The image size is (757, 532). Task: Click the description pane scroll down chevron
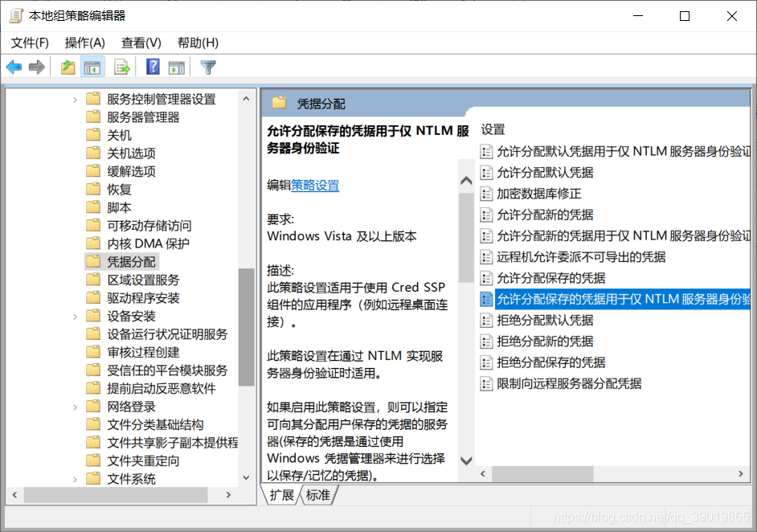[x=466, y=460]
